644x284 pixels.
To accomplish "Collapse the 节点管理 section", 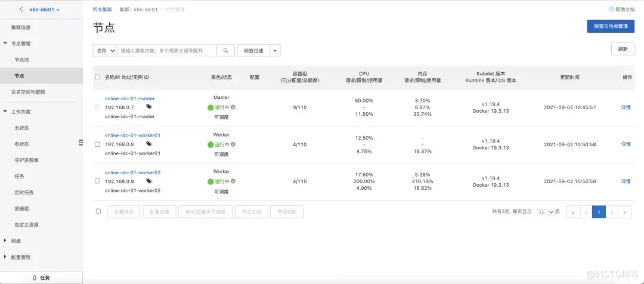I will (5, 43).
